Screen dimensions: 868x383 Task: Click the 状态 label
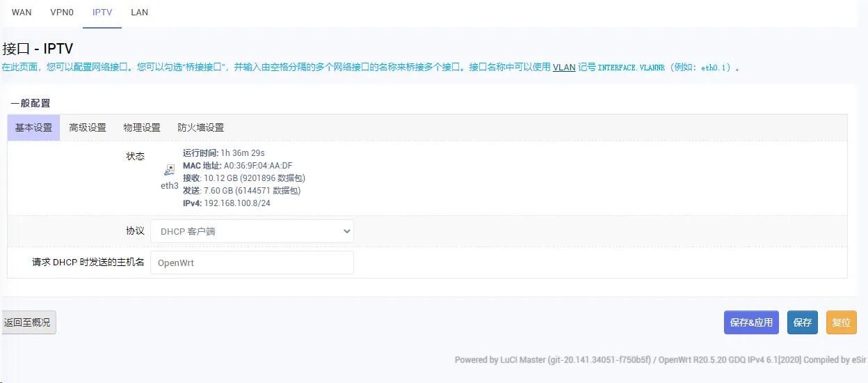135,157
